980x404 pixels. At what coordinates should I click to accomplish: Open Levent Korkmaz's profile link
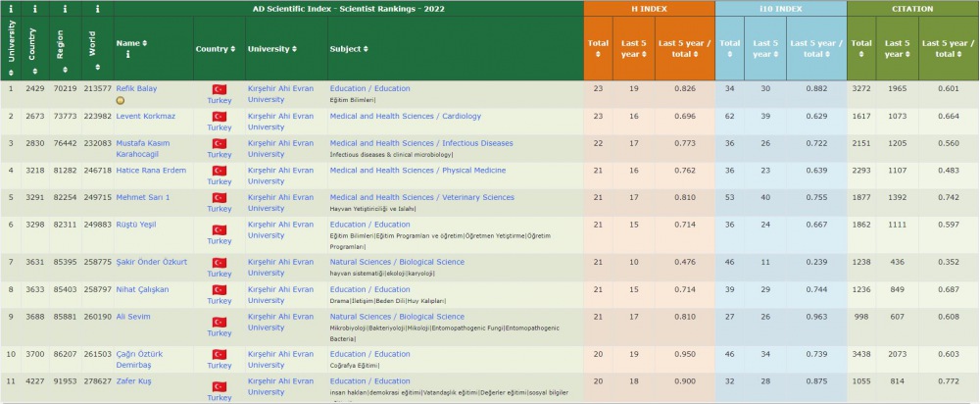146,117
